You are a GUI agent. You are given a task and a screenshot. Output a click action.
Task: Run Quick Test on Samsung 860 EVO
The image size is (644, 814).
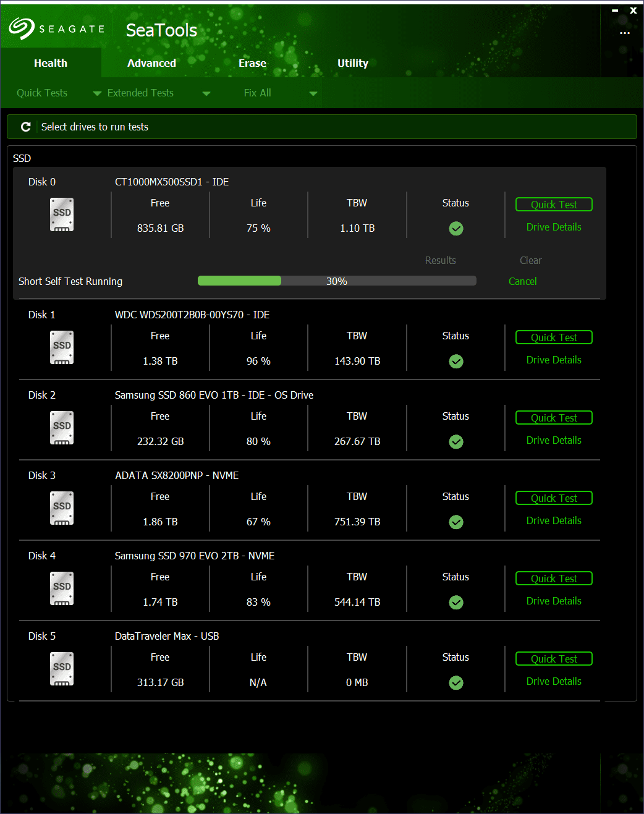[554, 418]
